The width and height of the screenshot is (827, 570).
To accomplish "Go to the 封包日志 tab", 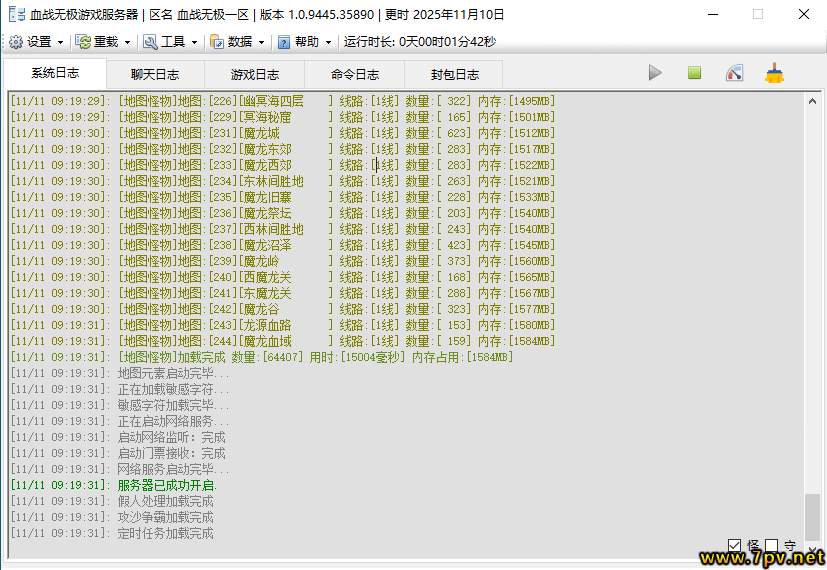I will pos(454,75).
